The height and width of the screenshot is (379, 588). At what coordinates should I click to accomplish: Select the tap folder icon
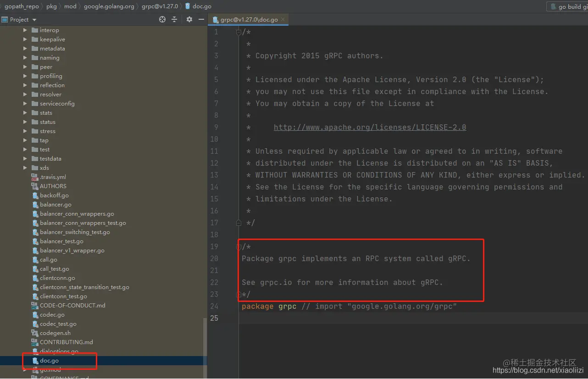pos(35,140)
